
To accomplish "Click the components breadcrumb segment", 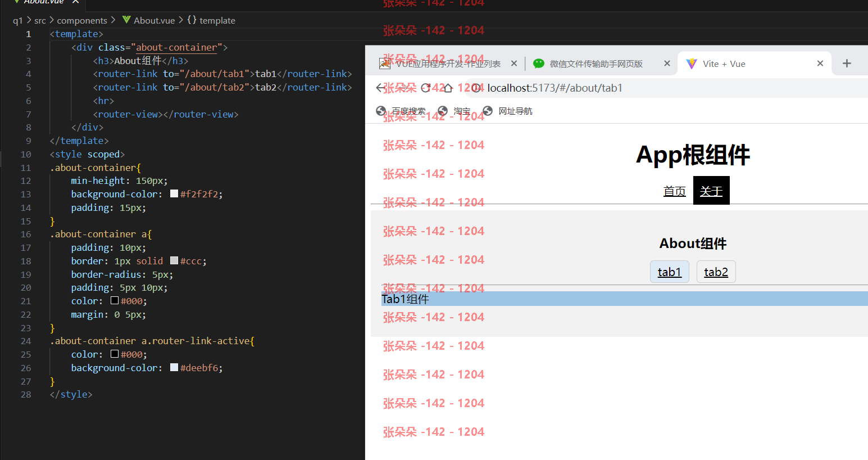I will click(x=82, y=20).
